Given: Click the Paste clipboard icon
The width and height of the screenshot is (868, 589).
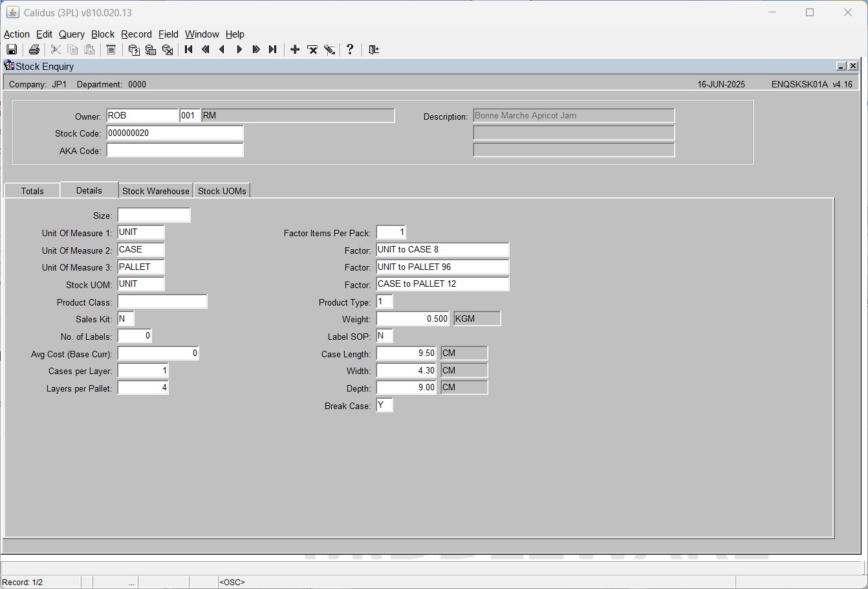Looking at the screenshot, I should click(89, 50).
